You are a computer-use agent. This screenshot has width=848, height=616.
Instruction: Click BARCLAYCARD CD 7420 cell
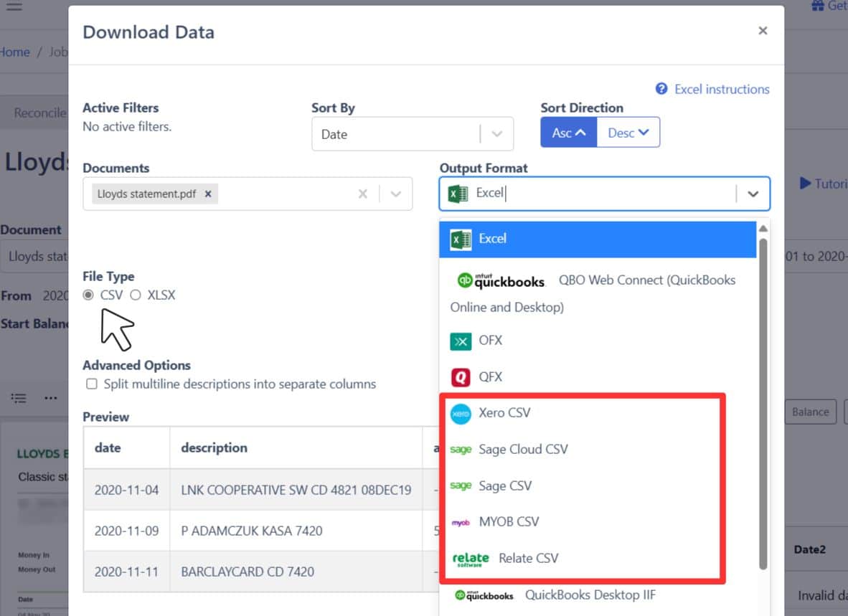pos(296,572)
